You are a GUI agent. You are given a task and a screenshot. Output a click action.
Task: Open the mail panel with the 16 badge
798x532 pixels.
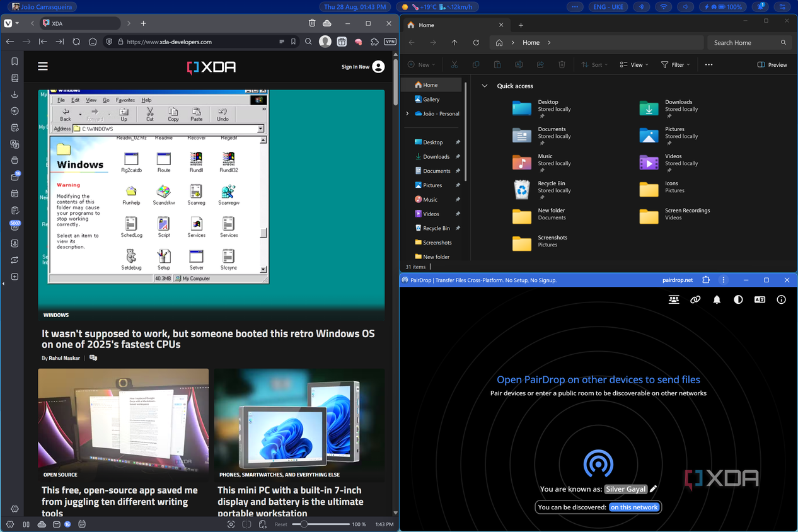[14, 177]
